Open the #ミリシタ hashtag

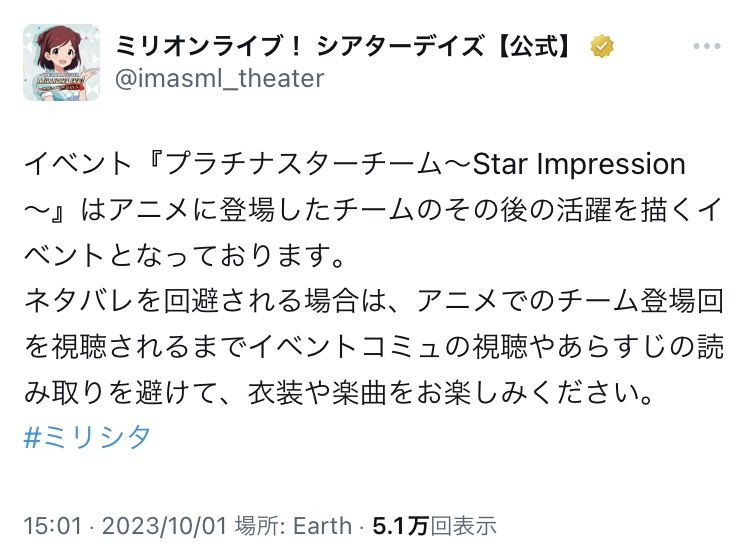pyautogui.click(x=86, y=437)
